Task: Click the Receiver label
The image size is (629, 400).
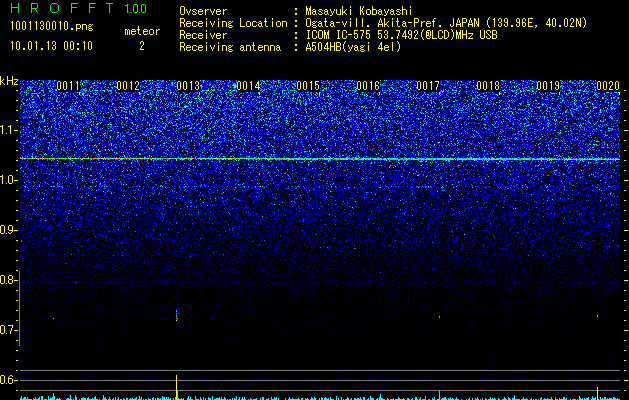Action: [x=203, y=35]
